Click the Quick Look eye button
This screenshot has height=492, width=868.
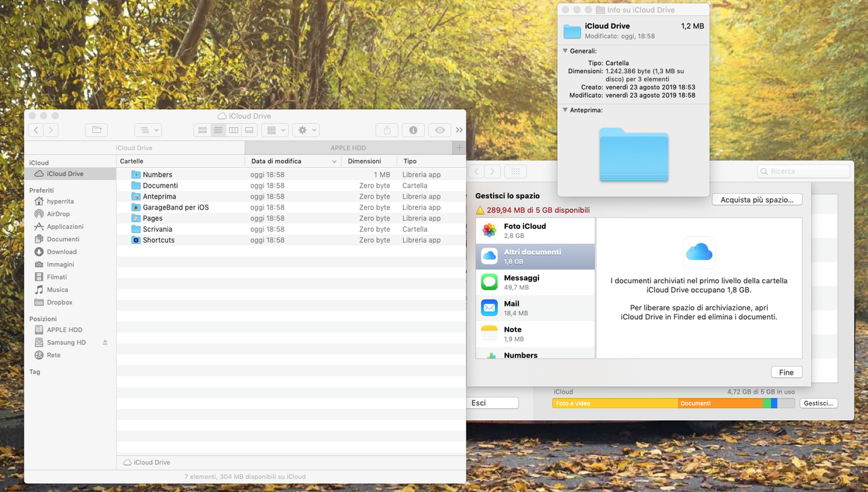click(x=440, y=130)
